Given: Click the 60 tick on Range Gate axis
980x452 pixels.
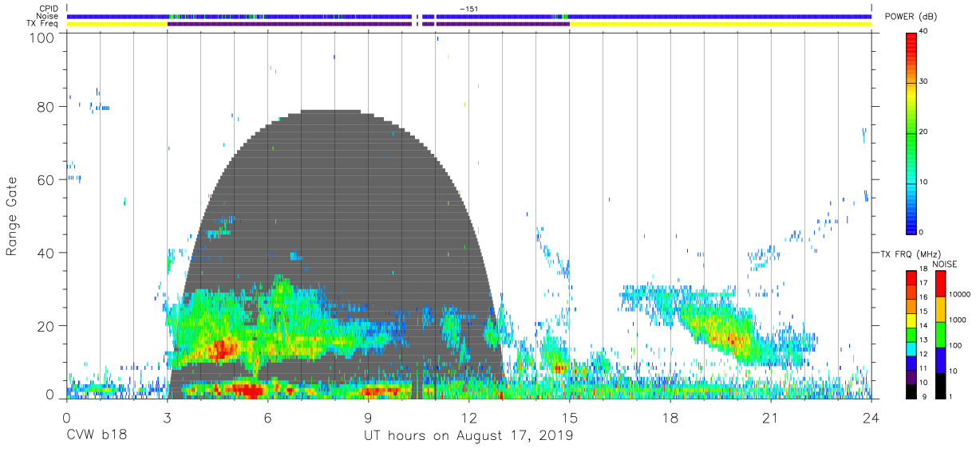Looking at the screenshot, I should (x=46, y=180).
